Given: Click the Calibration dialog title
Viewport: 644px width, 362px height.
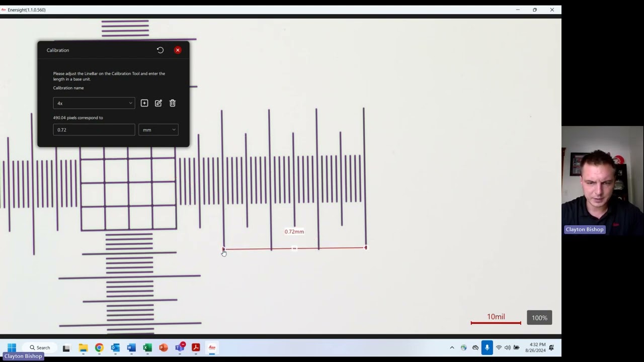Looking at the screenshot, I should point(58,50).
